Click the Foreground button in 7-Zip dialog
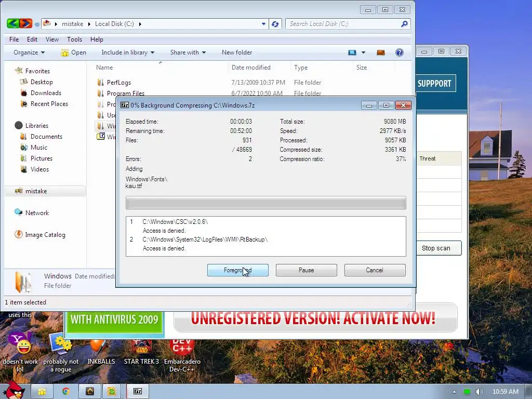532x399 pixels. click(x=238, y=270)
